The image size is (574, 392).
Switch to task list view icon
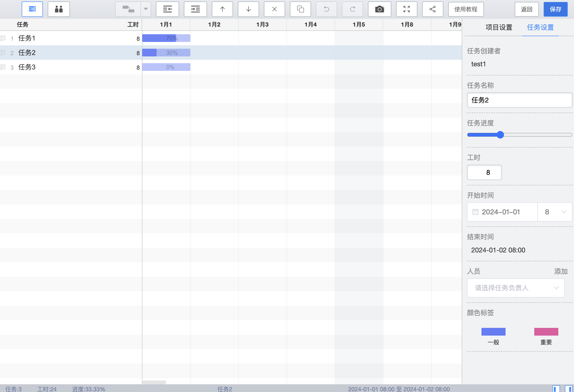pyautogui.click(x=32, y=9)
